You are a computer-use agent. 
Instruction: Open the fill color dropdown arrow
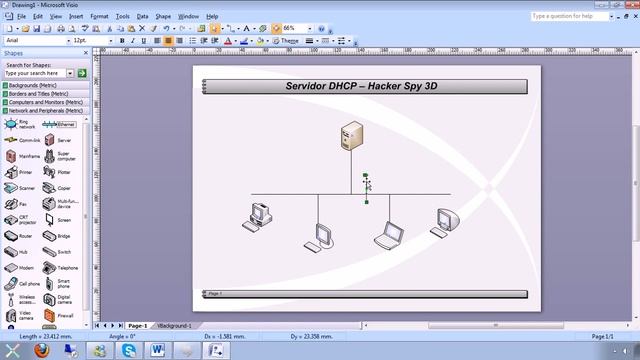point(267,41)
